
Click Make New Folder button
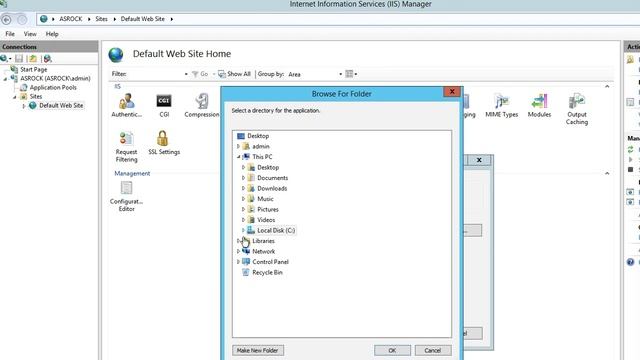click(x=258, y=350)
